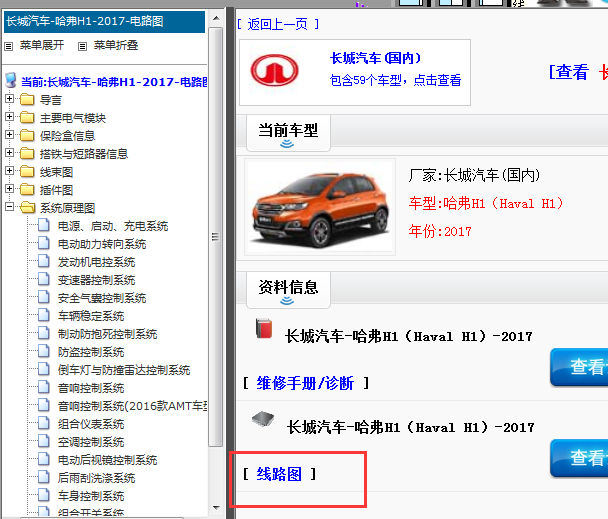608x519 pixels.
Task: Click the 查看 button for 线路图
Action: 579,458
